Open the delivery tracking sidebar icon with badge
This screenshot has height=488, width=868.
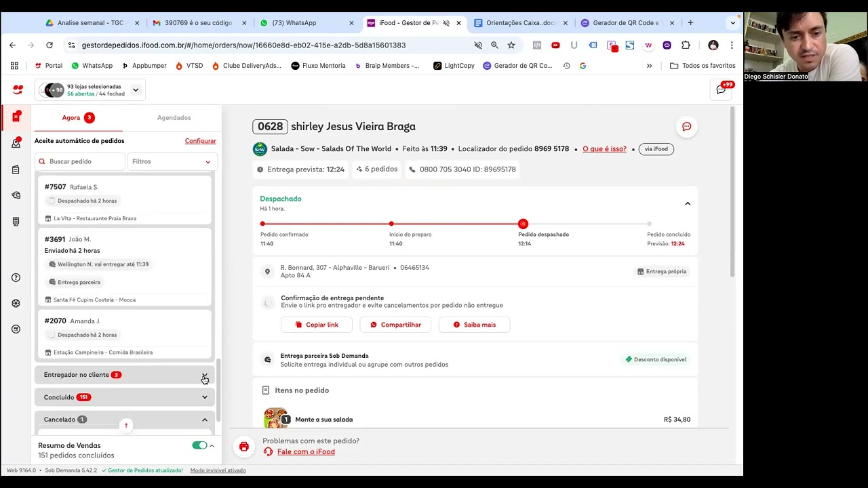[x=16, y=143]
